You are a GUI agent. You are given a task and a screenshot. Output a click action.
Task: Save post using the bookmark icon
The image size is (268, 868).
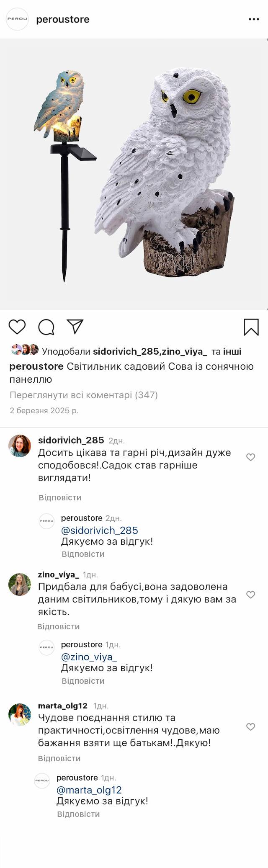pos(251,327)
